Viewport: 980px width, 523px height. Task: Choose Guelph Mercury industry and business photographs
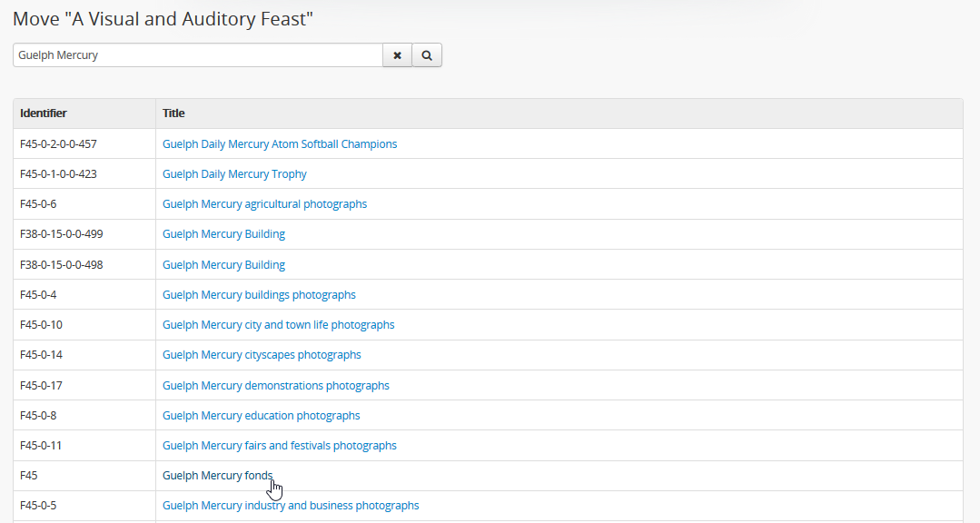click(291, 506)
